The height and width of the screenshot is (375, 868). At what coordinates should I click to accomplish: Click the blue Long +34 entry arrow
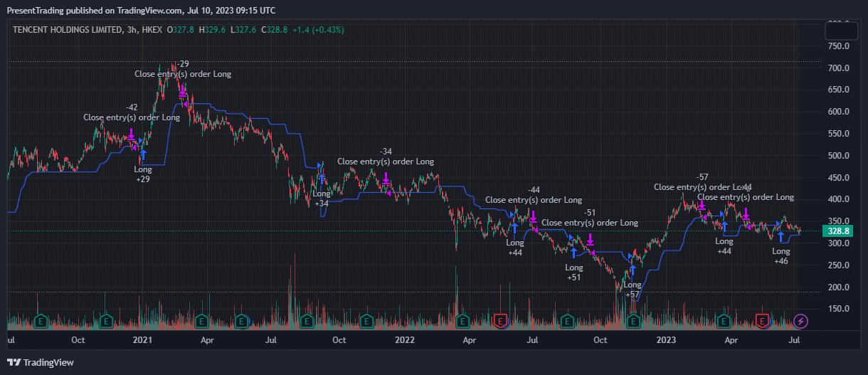pos(322,179)
